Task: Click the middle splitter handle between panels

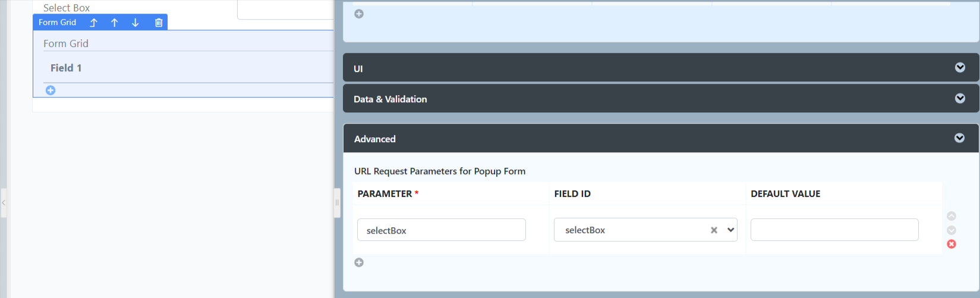Action: tap(337, 203)
